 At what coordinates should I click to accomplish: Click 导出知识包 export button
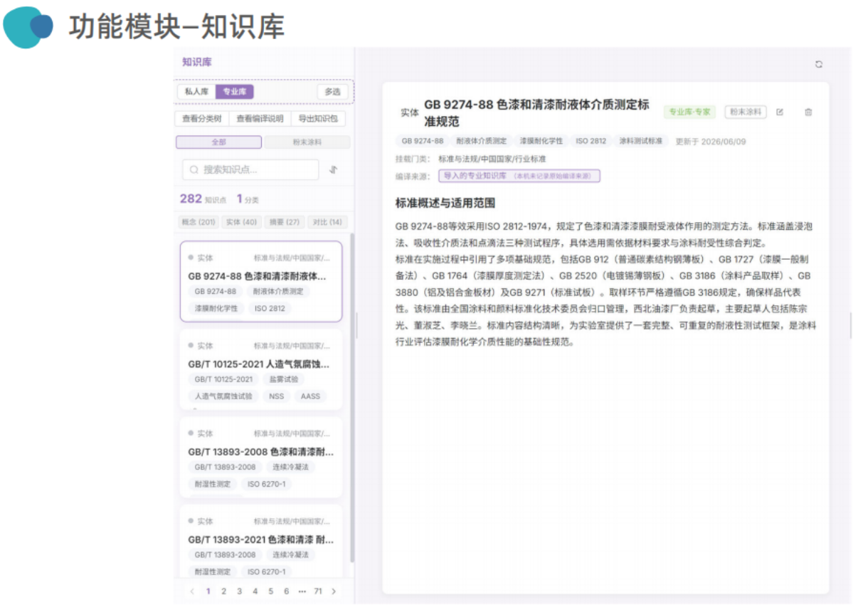point(318,119)
